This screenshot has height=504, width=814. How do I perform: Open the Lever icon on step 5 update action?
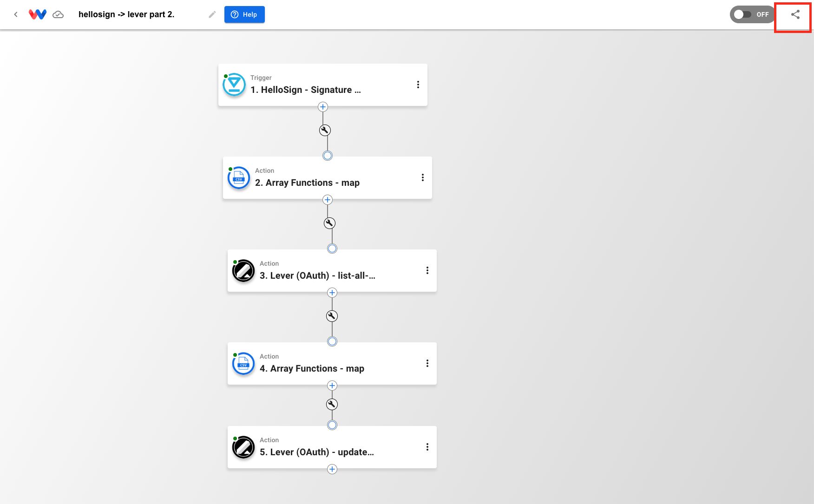tap(243, 447)
